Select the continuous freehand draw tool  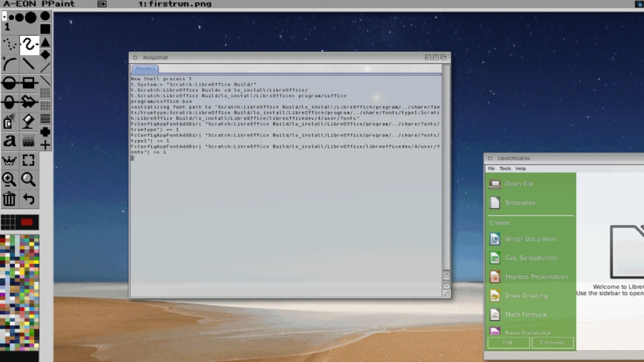tap(29, 43)
